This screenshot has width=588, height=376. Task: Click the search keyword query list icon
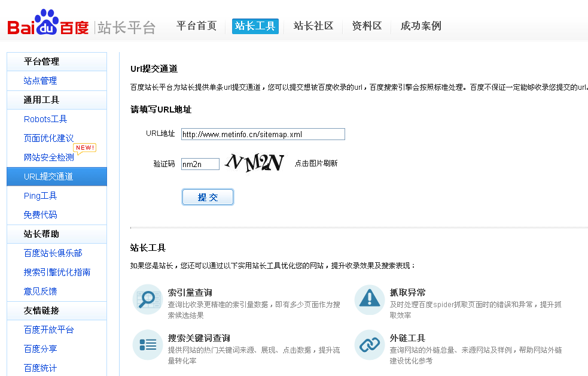(147, 344)
